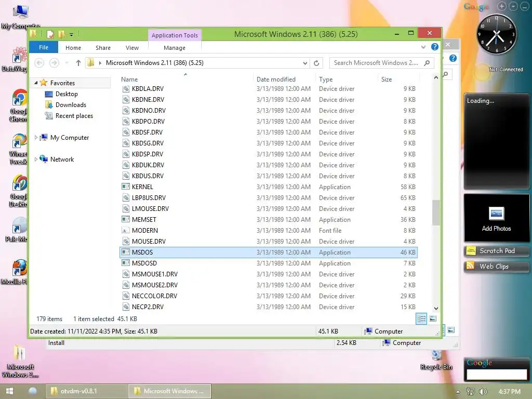Click the Back navigation arrow

click(39, 63)
